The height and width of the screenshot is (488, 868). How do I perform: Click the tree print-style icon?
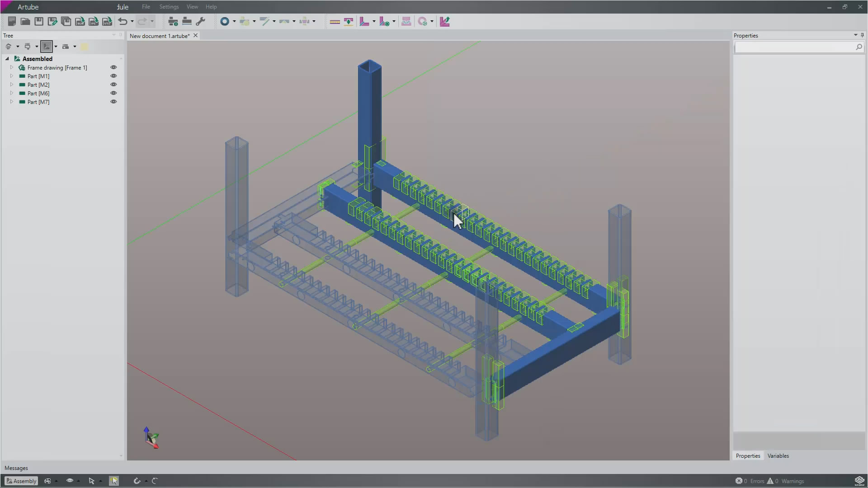coord(28,47)
